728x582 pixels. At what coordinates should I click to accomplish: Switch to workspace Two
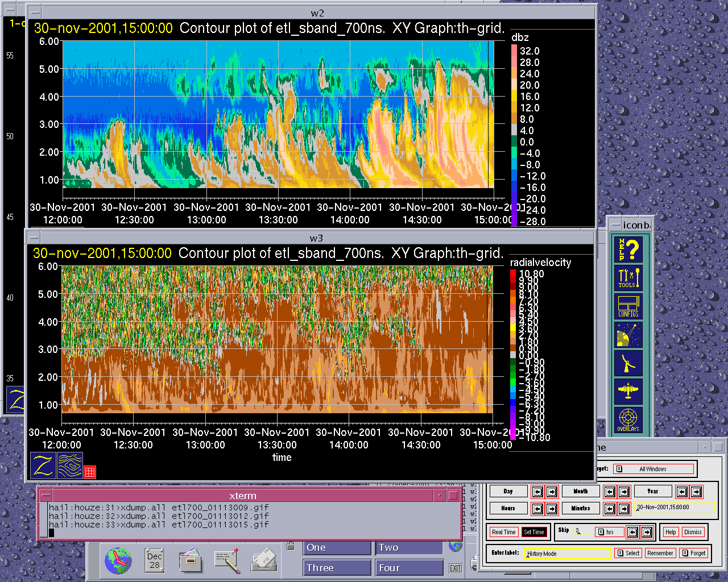point(408,547)
